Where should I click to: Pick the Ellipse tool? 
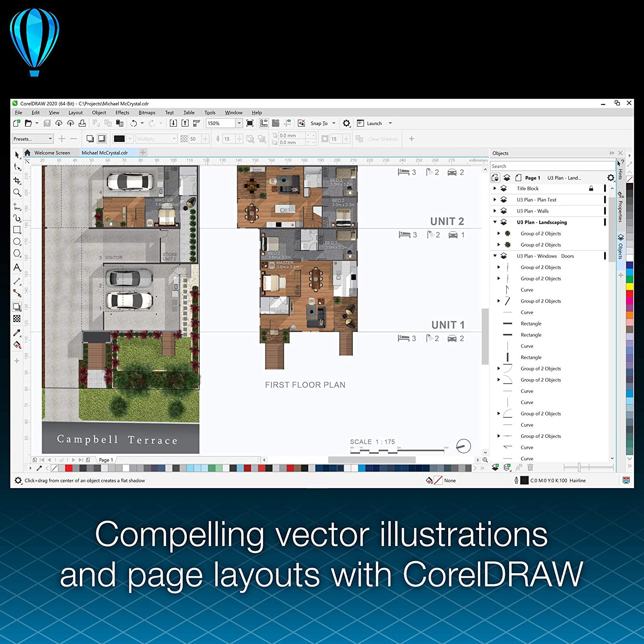point(17,242)
